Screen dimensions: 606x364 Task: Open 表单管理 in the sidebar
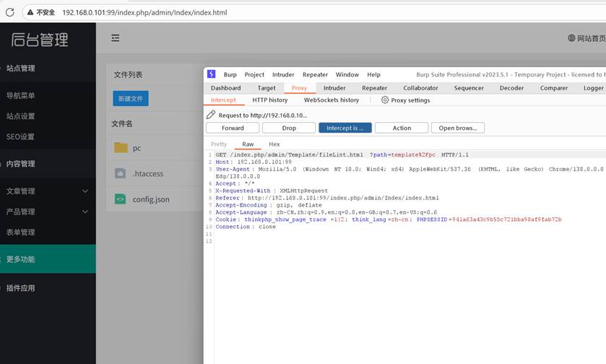click(20, 233)
